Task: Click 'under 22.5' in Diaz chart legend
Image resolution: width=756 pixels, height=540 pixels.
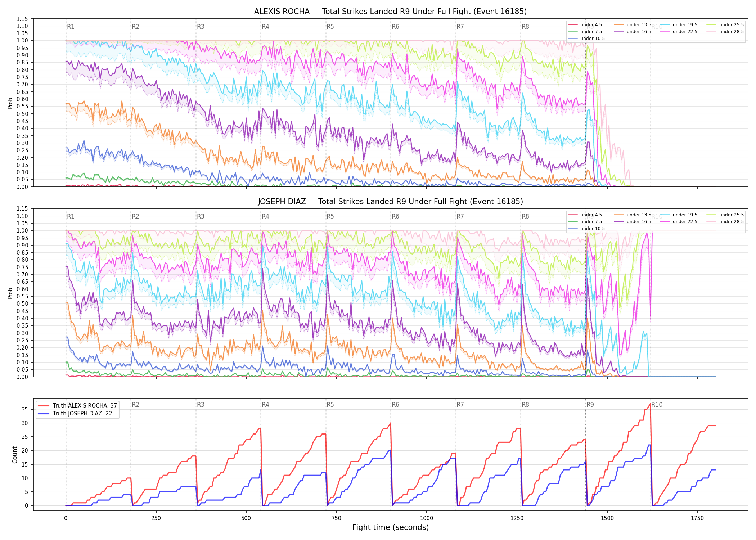Action: click(685, 222)
